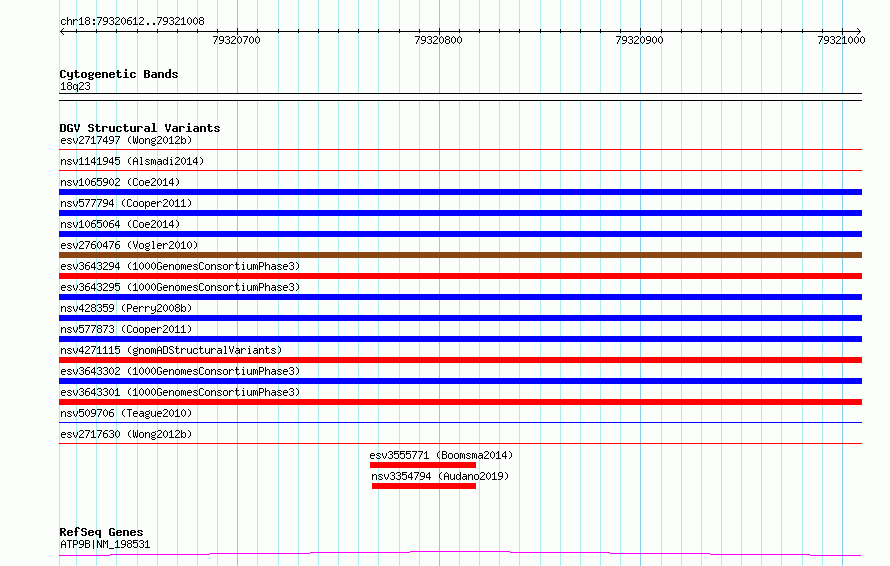Click the left arrowhead of the ruler

pos(62,32)
